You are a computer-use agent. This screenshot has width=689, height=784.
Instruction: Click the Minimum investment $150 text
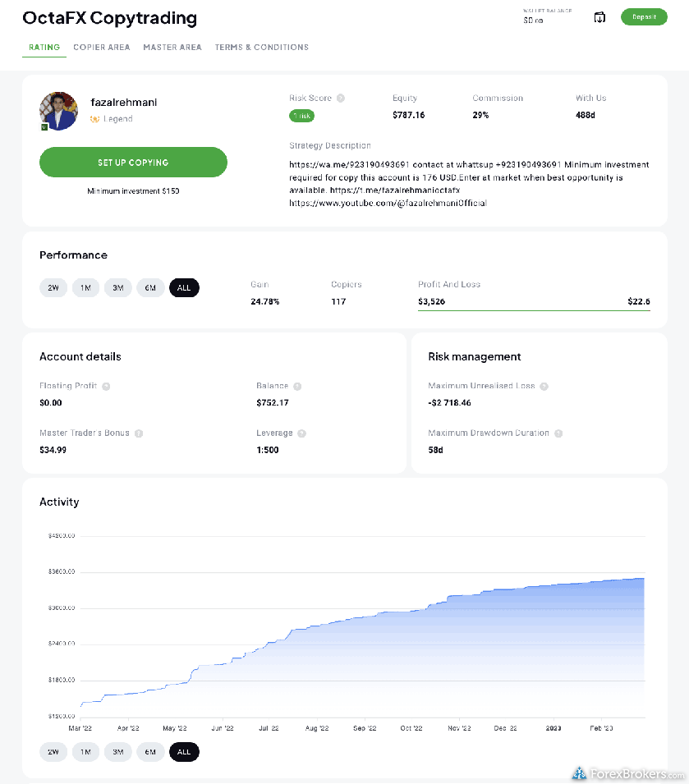(133, 191)
